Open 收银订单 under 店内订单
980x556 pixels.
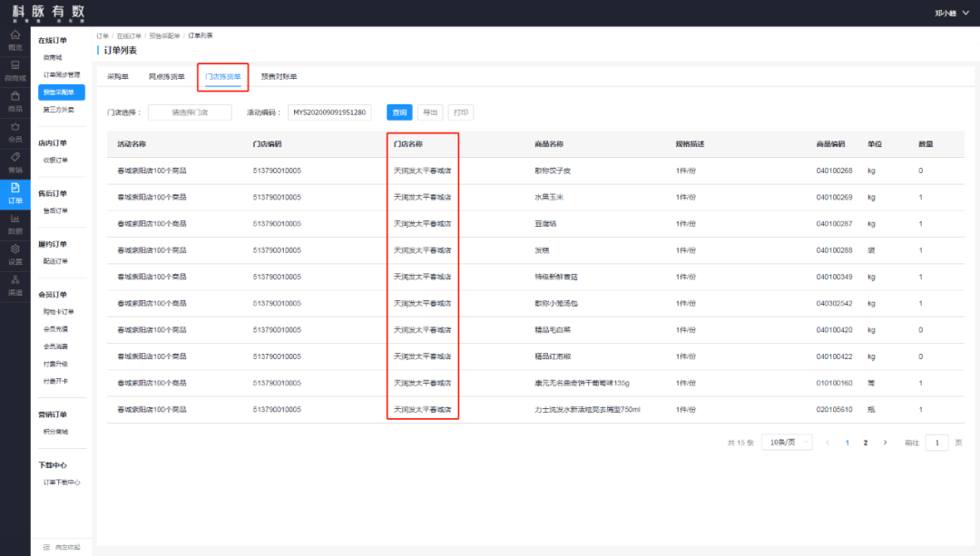[55, 161]
